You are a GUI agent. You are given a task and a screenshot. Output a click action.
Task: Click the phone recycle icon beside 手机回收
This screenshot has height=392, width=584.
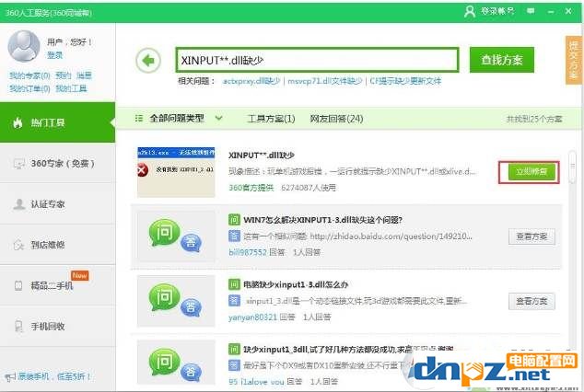click(x=18, y=326)
